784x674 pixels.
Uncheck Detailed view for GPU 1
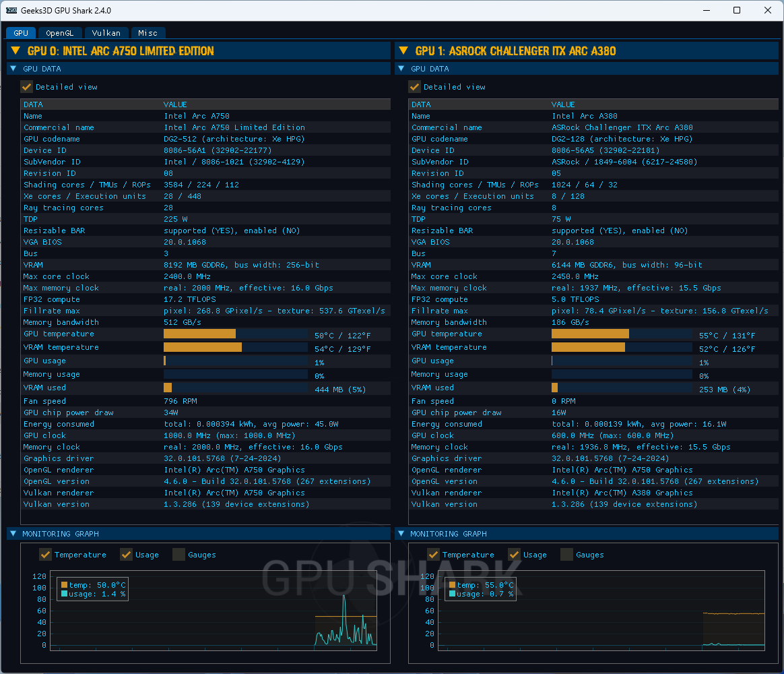click(x=414, y=87)
